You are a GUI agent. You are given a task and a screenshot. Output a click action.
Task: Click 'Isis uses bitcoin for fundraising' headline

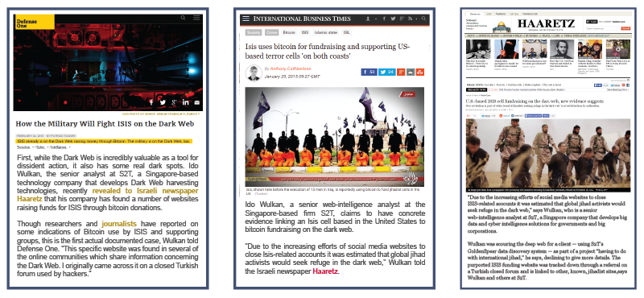point(328,52)
